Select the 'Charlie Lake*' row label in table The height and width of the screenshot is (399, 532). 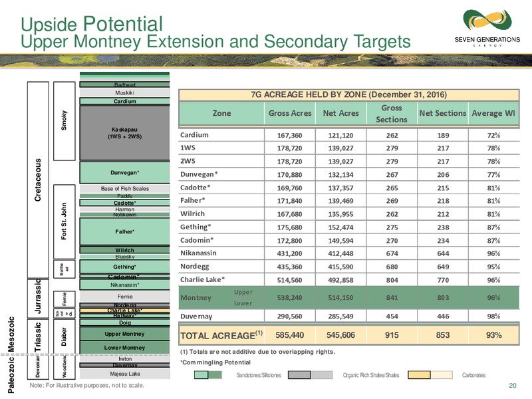click(203, 279)
